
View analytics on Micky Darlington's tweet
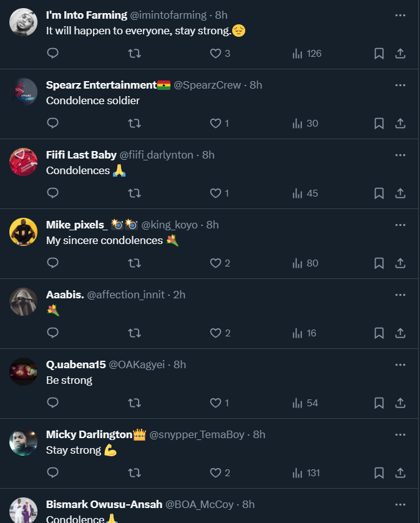click(306, 473)
